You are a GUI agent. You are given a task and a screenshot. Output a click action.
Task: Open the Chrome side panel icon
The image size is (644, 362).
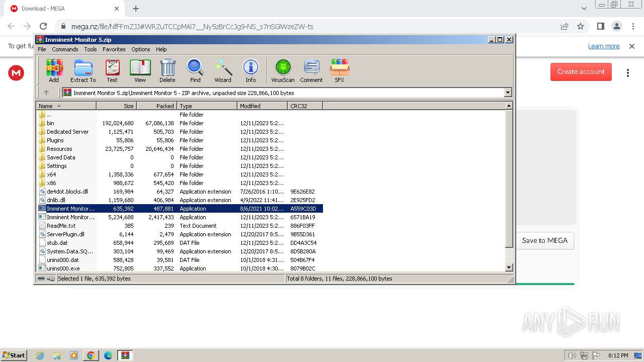click(x=600, y=26)
